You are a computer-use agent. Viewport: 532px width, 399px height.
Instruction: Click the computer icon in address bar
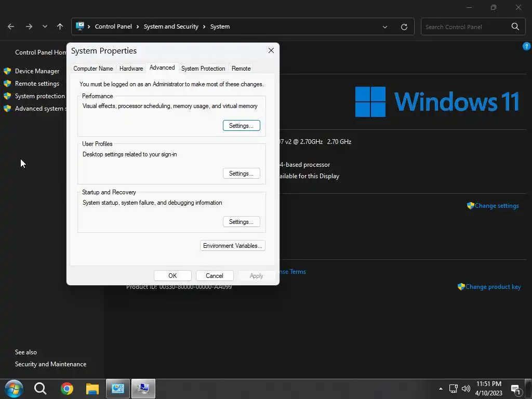[79, 26]
